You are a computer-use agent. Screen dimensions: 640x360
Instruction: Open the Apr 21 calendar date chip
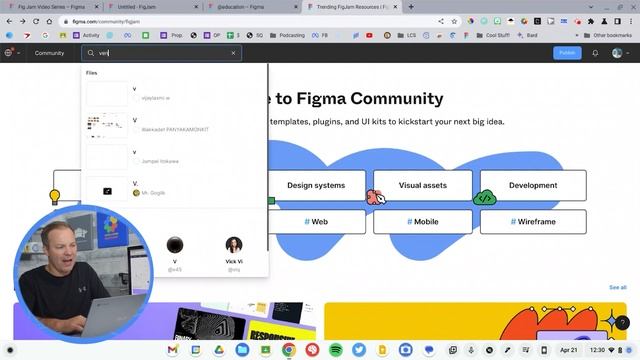(568, 350)
